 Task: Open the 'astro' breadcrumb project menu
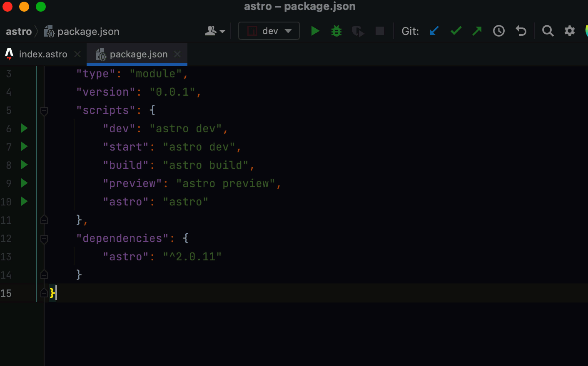click(18, 31)
